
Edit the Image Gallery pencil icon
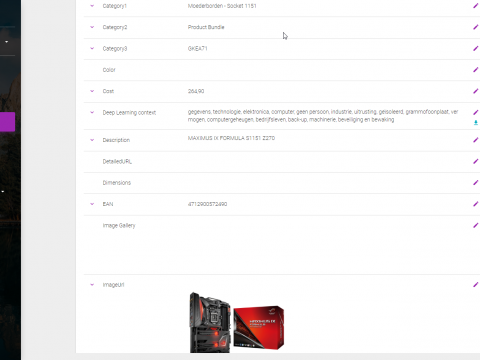pos(476,226)
